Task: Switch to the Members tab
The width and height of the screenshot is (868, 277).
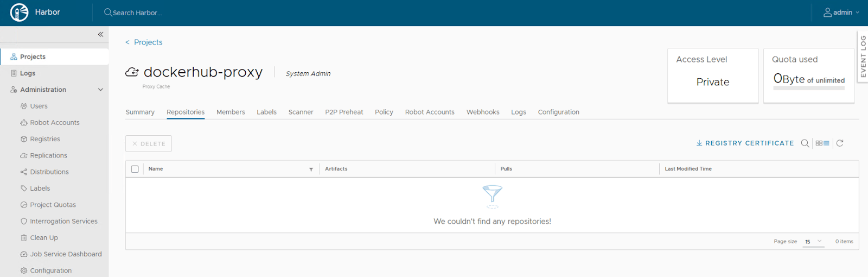Action: coord(231,112)
